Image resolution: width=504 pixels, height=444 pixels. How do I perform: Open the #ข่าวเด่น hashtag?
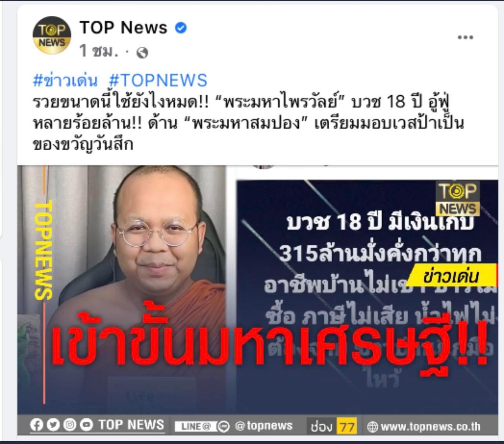[x=65, y=80]
